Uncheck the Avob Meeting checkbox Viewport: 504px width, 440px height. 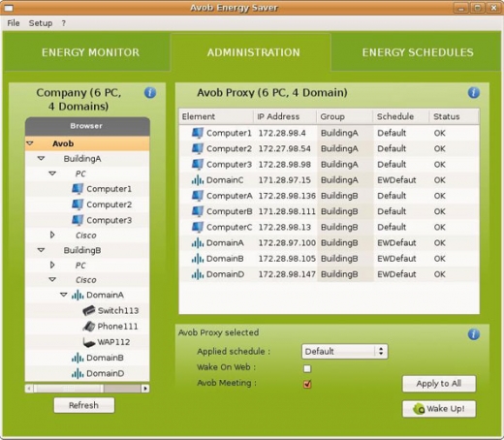coord(307,384)
